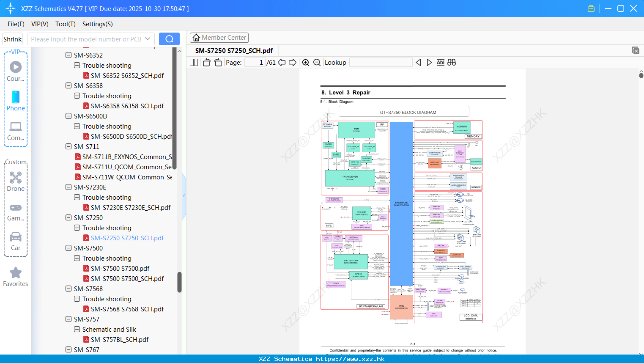Open the Game console category
This screenshot has width=644, height=363.
click(x=16, y=212)
